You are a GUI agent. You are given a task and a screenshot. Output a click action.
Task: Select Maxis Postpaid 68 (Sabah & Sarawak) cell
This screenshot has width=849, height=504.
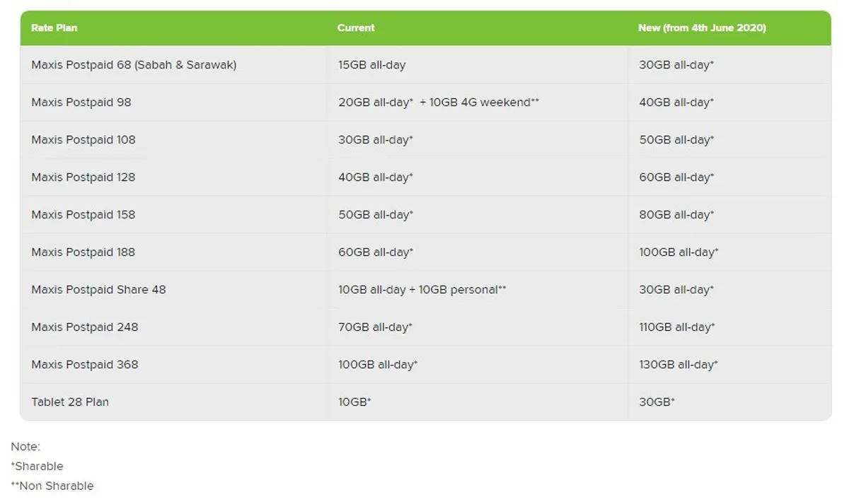pos(134,65)
